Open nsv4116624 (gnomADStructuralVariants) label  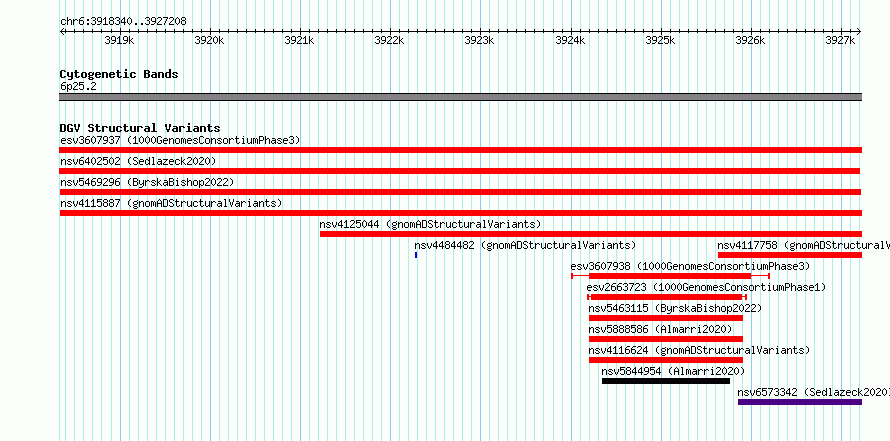tap(699, 350)
